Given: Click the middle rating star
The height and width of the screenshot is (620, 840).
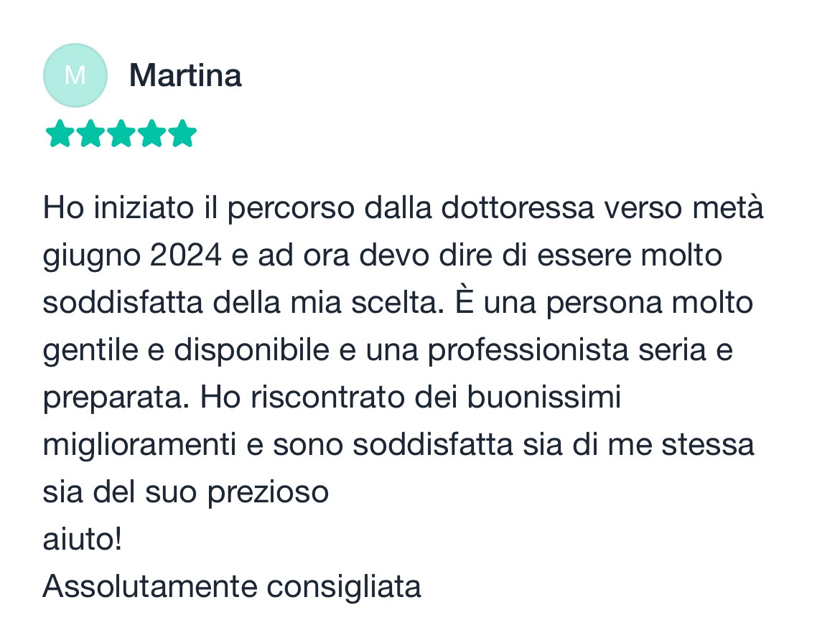Looking at the screenshot, I should click(x=121, y=133).
